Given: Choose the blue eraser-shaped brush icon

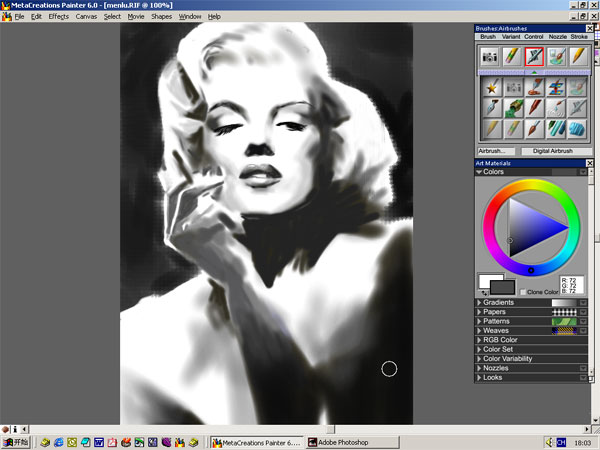Looking at the screenshot, I should click(x=577, y=129).
